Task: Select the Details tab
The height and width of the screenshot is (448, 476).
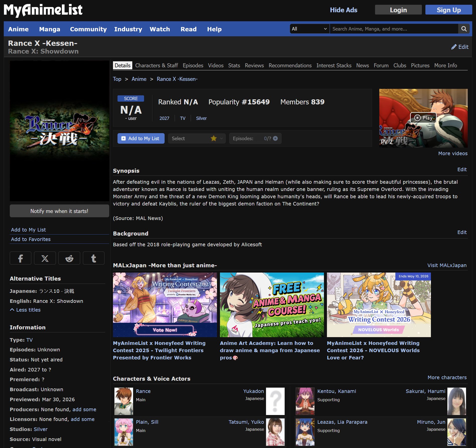Action: point(123,65)
